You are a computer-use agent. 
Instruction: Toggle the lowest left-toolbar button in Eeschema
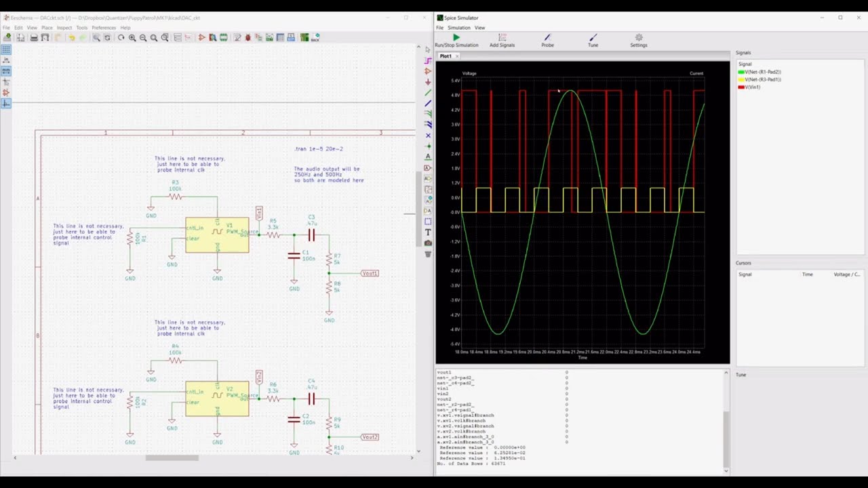click(6, 103)
